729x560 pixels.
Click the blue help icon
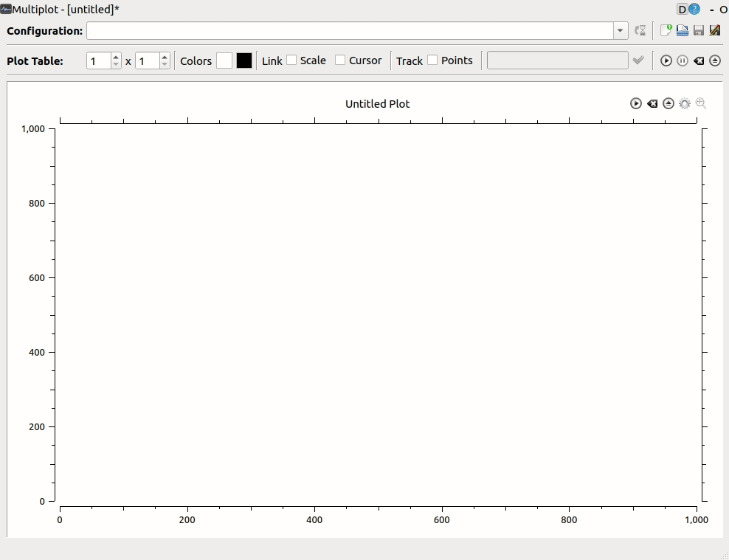[694, 9]
